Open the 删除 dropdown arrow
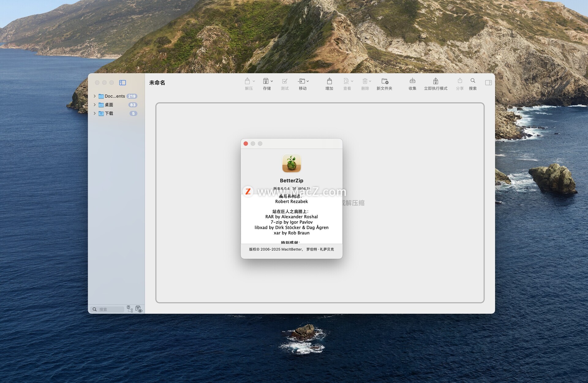 [370, 81]
